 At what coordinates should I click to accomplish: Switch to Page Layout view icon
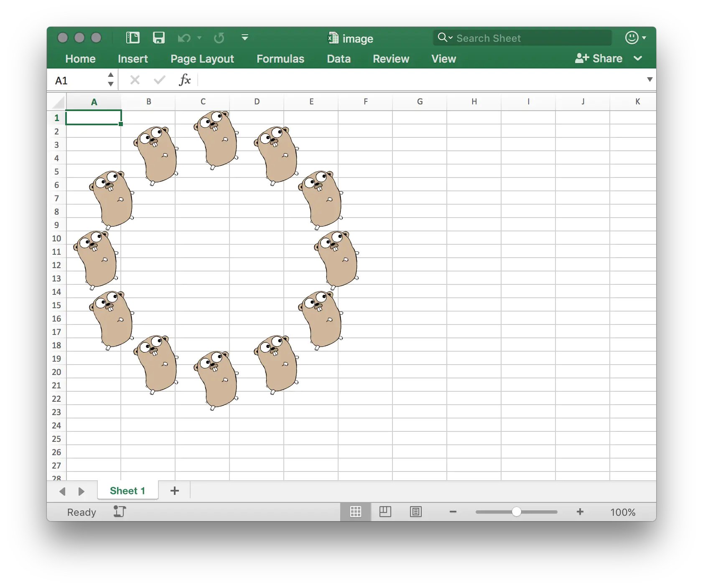[385, 512]
